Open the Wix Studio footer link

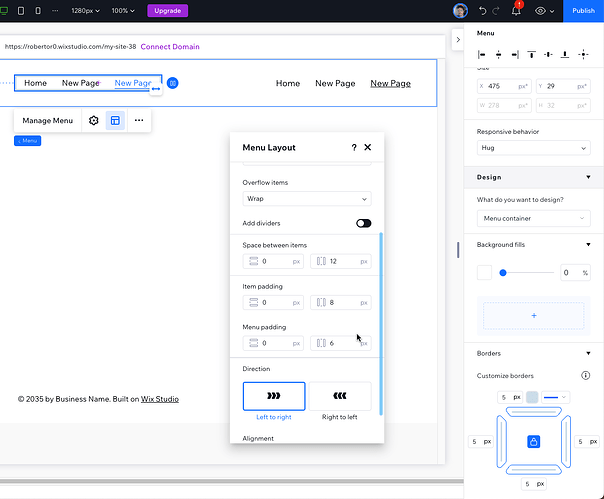point(159,399)
